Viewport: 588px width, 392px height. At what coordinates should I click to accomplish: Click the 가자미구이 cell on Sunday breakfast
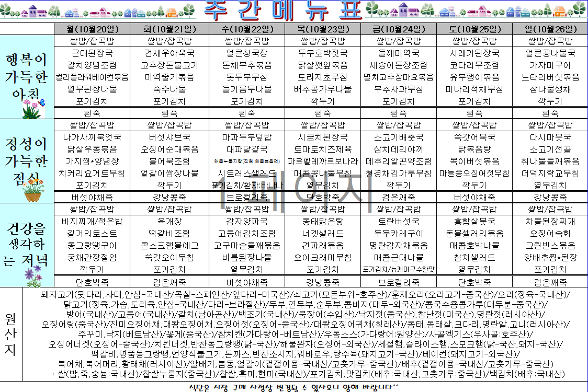point(550,65)
